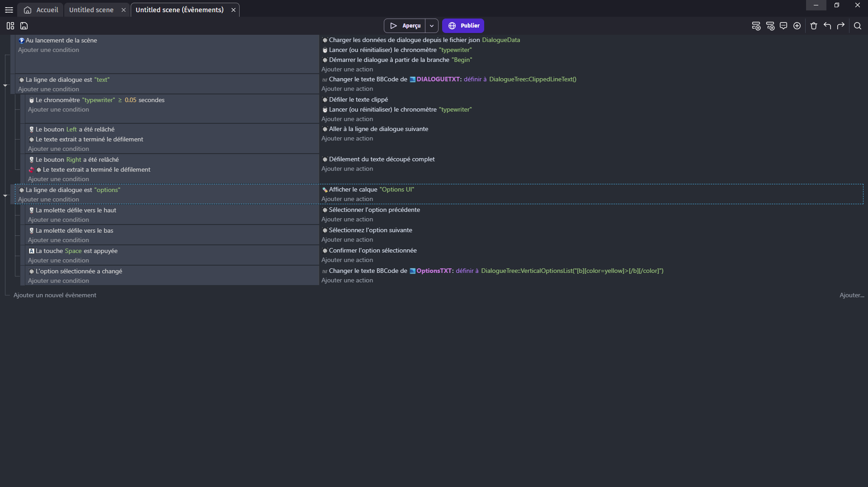Open event search with the magnifier icon

pyautogui.click(x=858, y=26)
